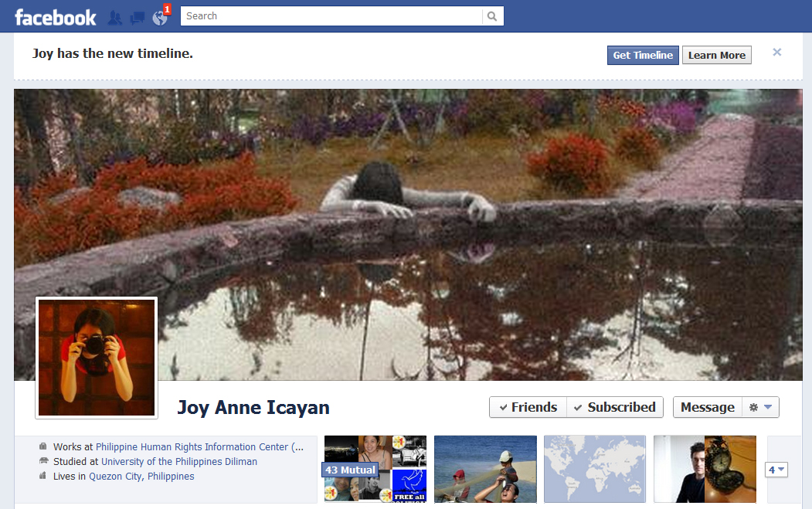
Task: Click the Facebook logo
Action: [x=56, y=17]
